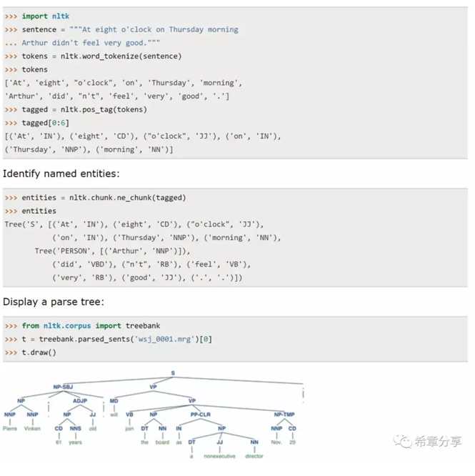
Task: Select the MD node above 'will'
Action: coord(114,400)
